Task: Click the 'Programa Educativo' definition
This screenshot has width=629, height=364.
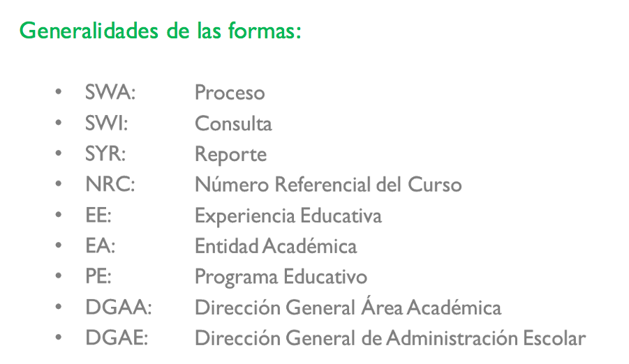Action: pyautogui.click(x=281, y=277)
